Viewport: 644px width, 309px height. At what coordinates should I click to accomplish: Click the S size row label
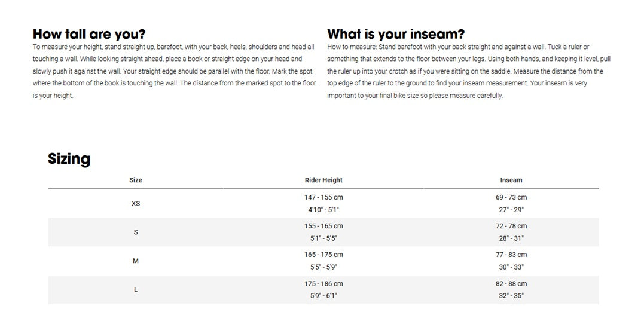[136, 232]
